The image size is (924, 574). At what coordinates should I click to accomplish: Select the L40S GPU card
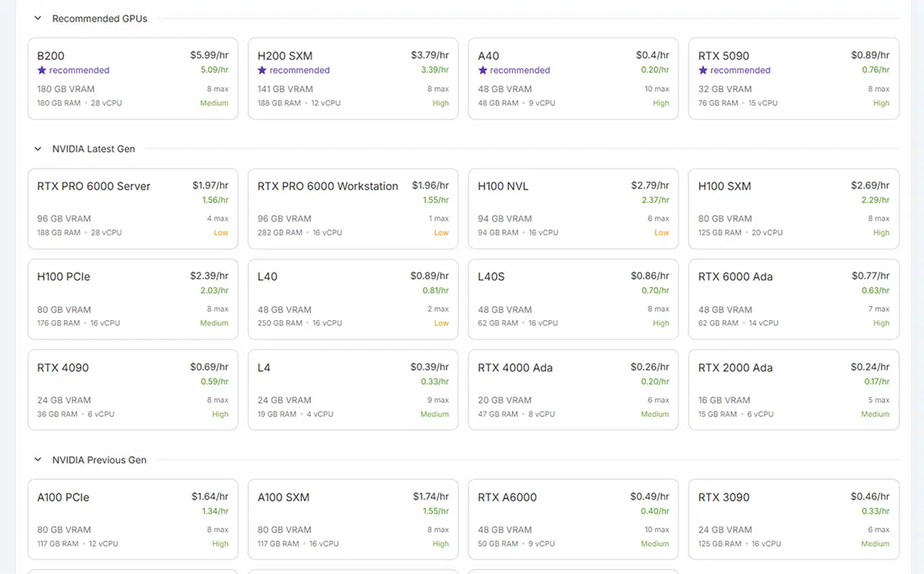pyautogui.click(x=574, y=299)
